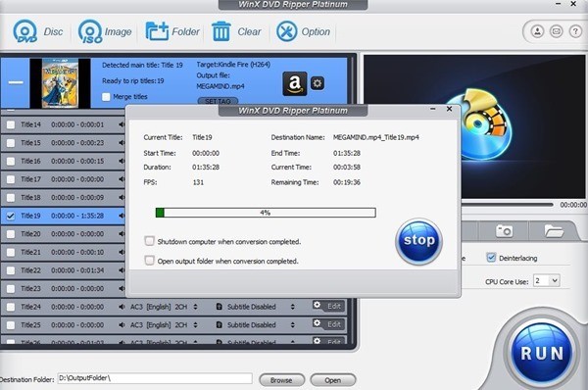Click audio speaker icon for Title24

pyautogui.click(x=122, y=307)
